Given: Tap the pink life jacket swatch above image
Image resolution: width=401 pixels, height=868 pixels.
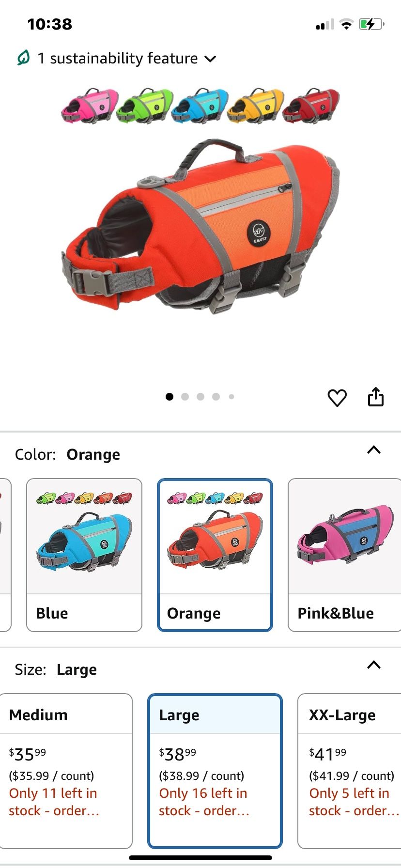Looking at the screenshot, I should pos(90,105).
